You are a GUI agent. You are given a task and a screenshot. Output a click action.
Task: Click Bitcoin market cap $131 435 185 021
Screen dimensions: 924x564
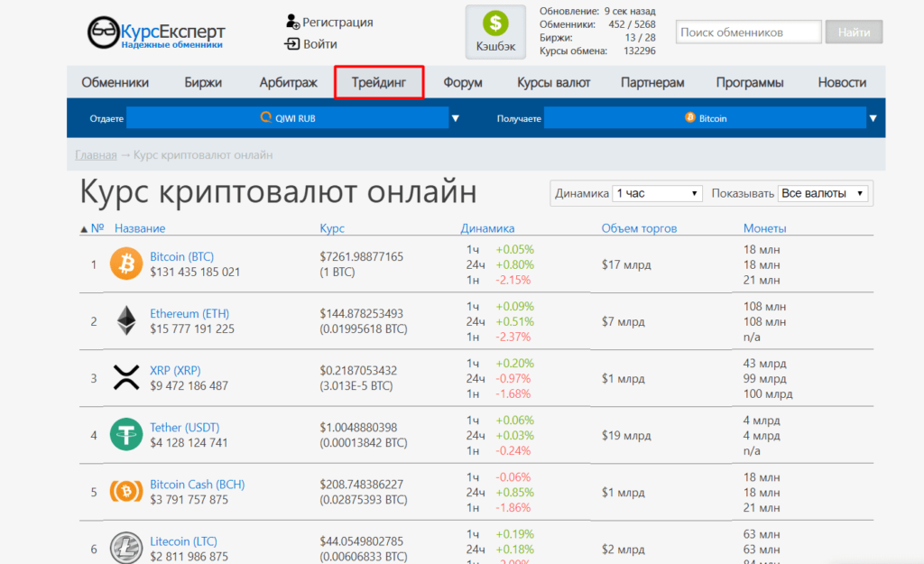(195, 273)
